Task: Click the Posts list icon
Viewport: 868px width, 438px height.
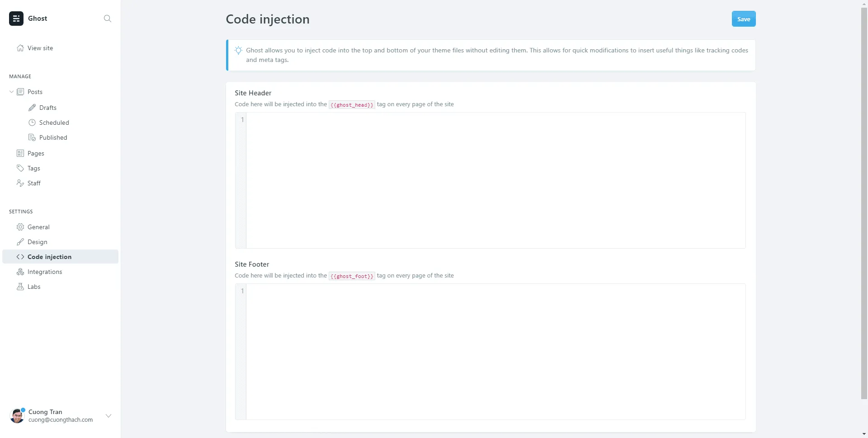Action: pos(20,92)
